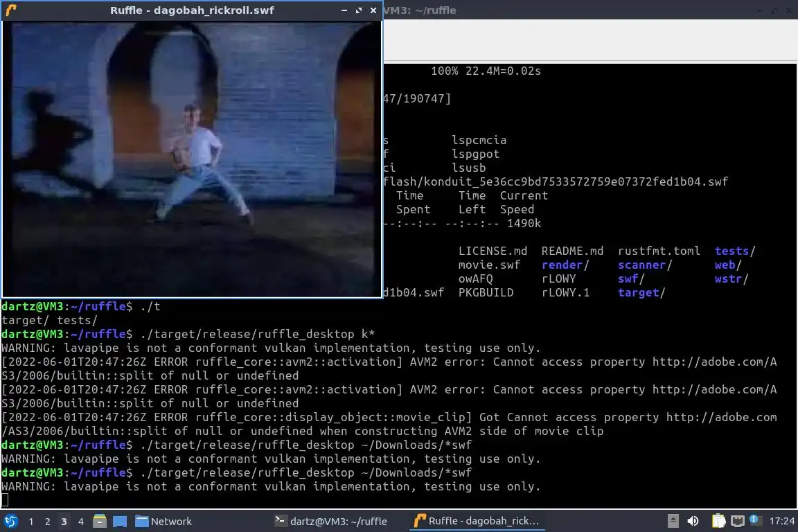Switch to workspace 4 in the pager

point(80,522)
